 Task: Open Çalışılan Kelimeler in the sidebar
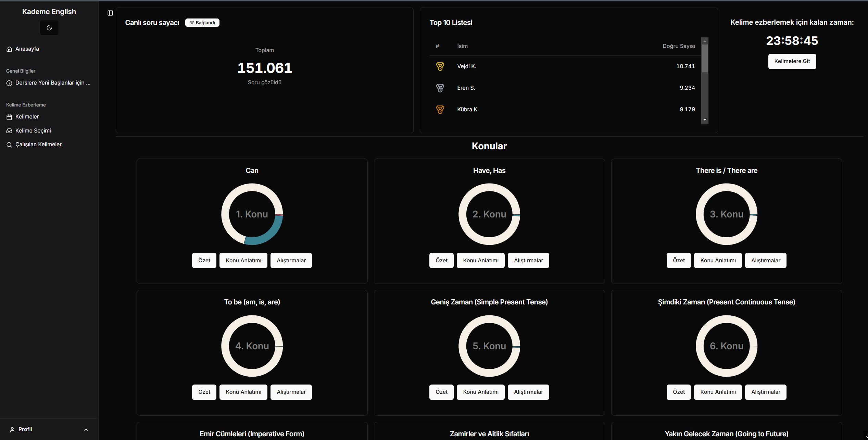pyautogui.click(x=49, y=144)
